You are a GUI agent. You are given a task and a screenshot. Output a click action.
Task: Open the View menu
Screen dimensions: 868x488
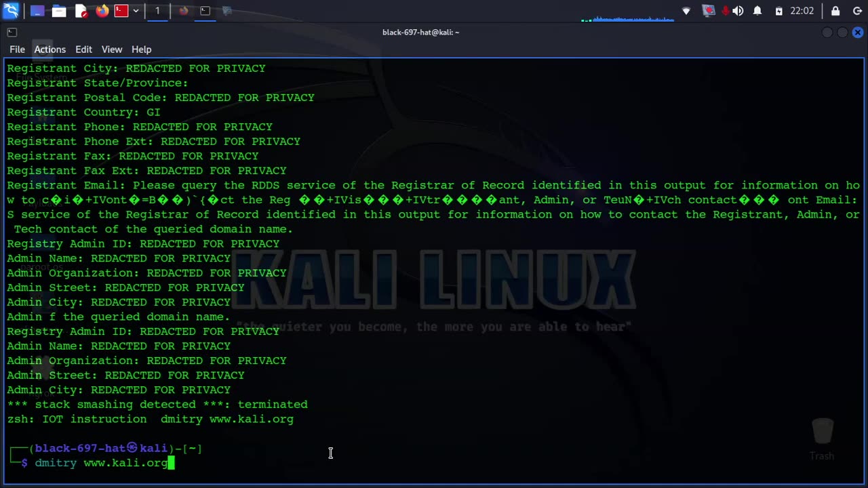tap(112, 49)
